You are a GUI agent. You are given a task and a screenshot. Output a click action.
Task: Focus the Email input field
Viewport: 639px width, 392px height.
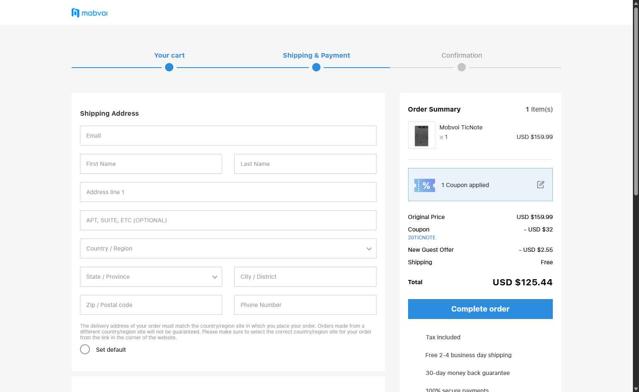pyautogui.click(x=228, y=136)
